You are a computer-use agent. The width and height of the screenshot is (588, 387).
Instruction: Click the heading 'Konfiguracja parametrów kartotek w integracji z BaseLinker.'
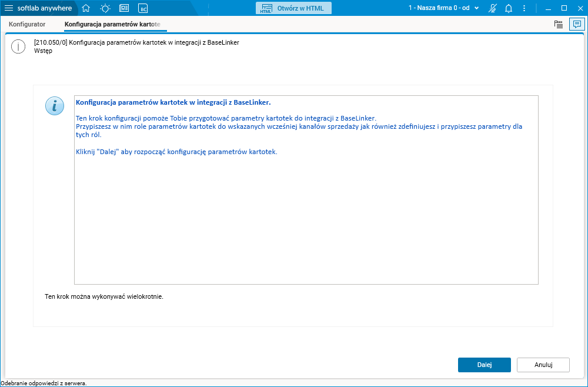(x=173, y=102)
